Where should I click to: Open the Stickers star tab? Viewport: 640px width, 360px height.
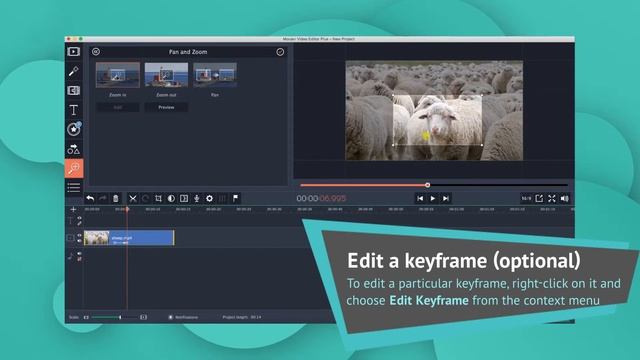click(x=74, y=129)
